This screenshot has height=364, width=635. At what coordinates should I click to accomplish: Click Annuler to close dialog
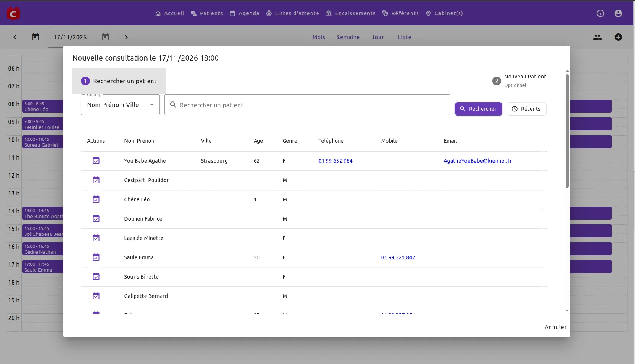point(555,327)
